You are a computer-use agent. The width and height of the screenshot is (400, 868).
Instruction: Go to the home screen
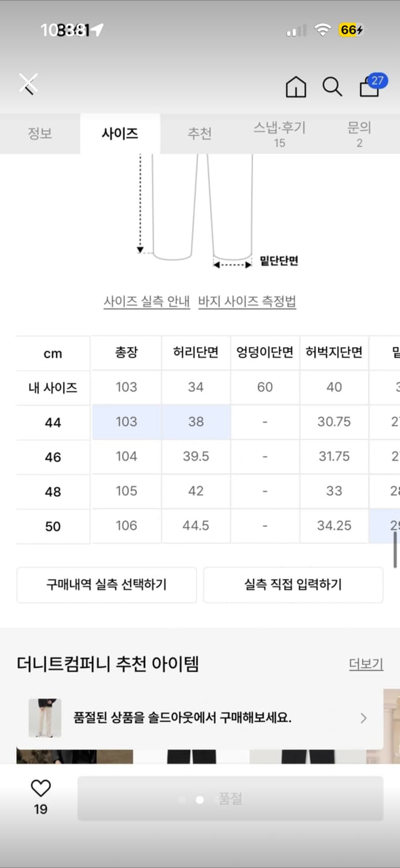[295, 87]
